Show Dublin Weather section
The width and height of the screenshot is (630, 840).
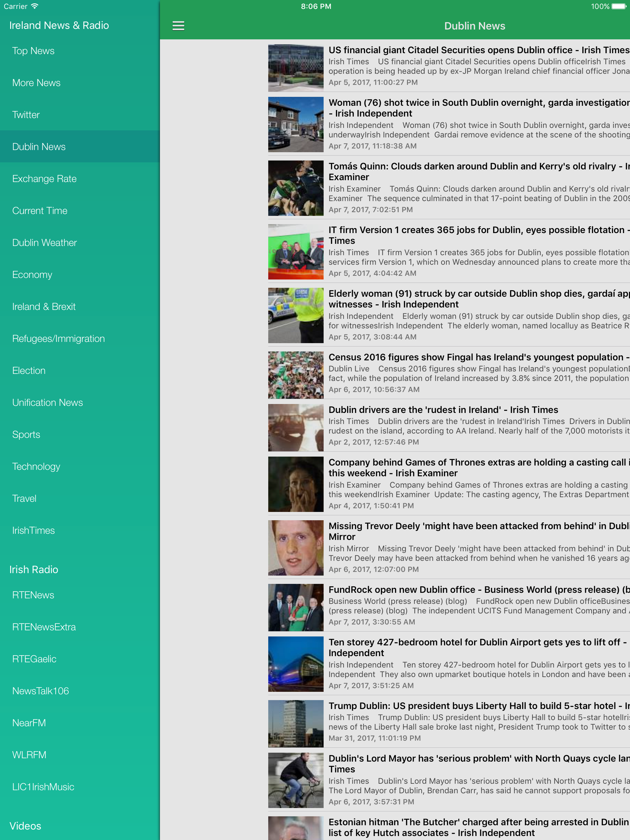[80, 243]
